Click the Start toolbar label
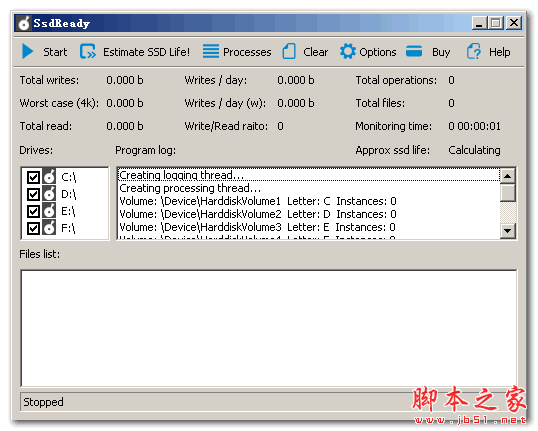Screen dimensions: 538x431 [55, 52]
